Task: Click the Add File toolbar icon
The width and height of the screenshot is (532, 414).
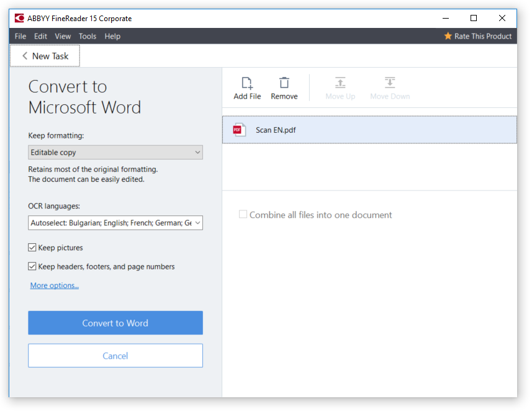Action: [x=247, y=83]
